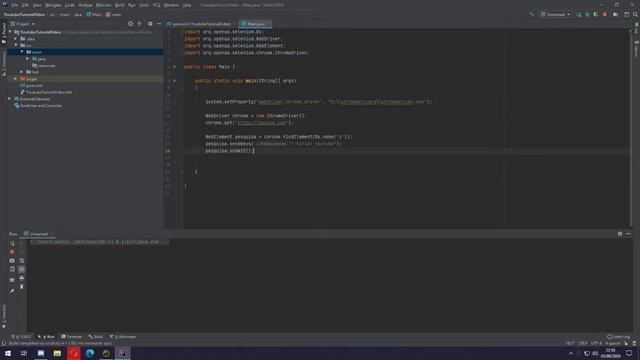Collapse the selected main folder arrow
The image size is (640, 360).
(x=22, y=52)
